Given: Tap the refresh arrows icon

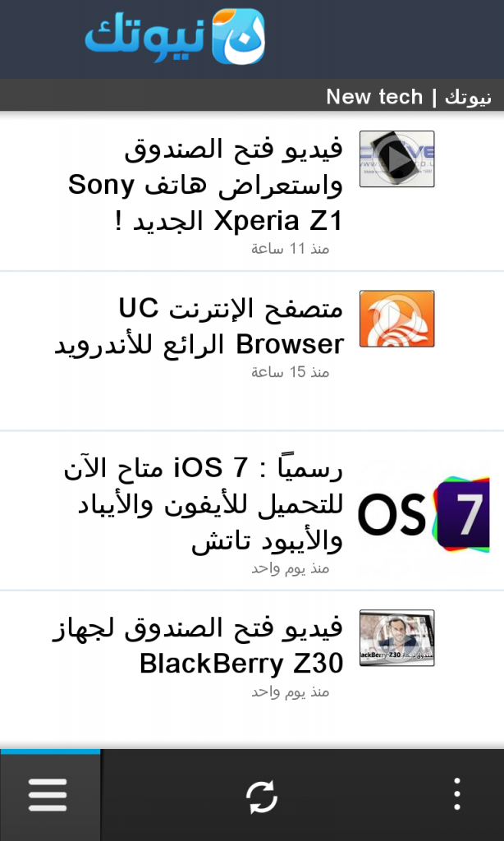Looking at the screenshot, I should tap(262, 797).
